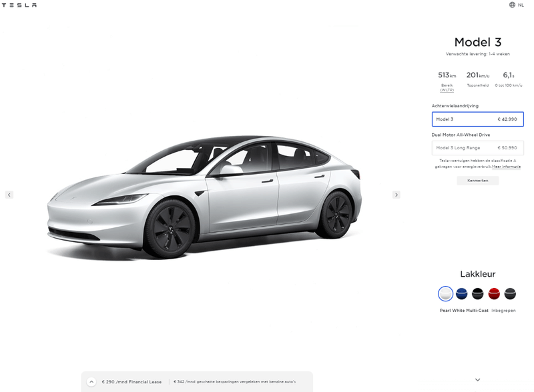Select Model 3 rear-wheel drive option
Viewport: 534px width, 392px height.
[477, 119]
